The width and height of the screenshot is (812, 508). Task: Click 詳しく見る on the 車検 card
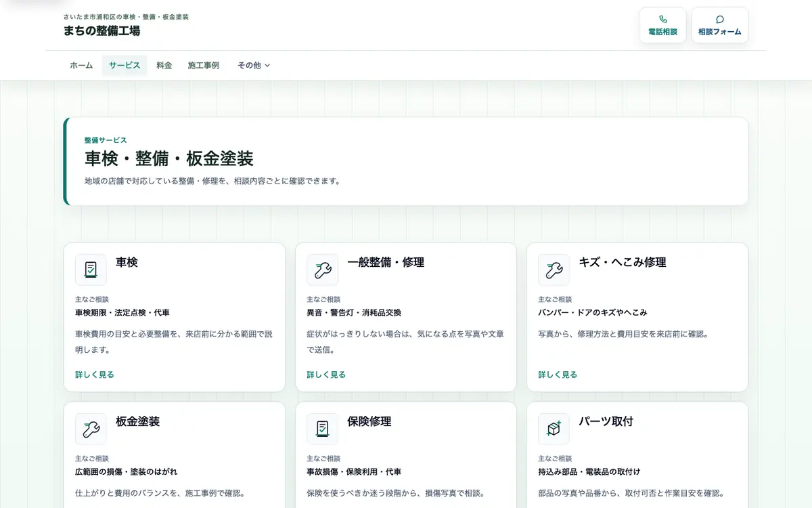(95, 375)
